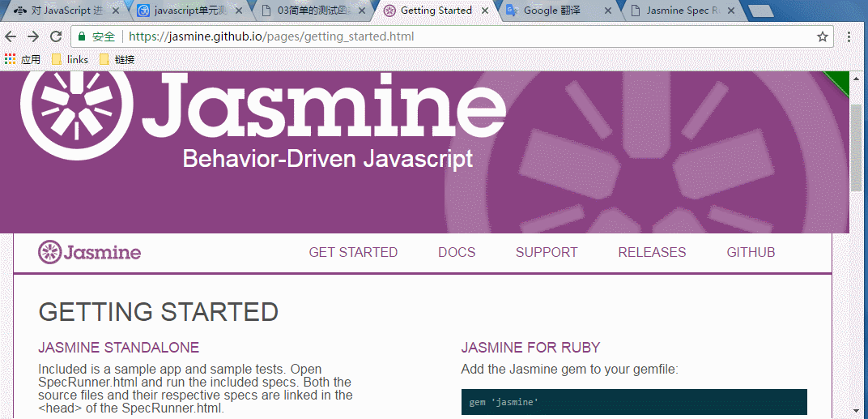The height and width of the screenshot is (419, 868).
Task: Open the 链接 bookmark folder
Action: (x=117, y=59)
